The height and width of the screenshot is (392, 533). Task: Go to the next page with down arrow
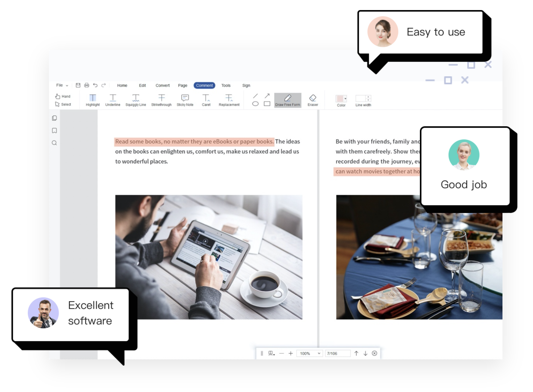(365, 353)
